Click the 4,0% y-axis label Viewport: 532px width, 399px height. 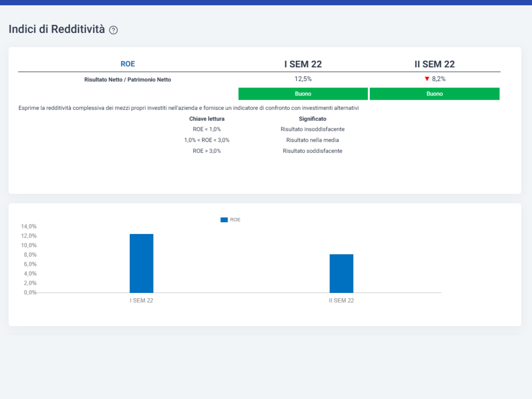point(30,274)
